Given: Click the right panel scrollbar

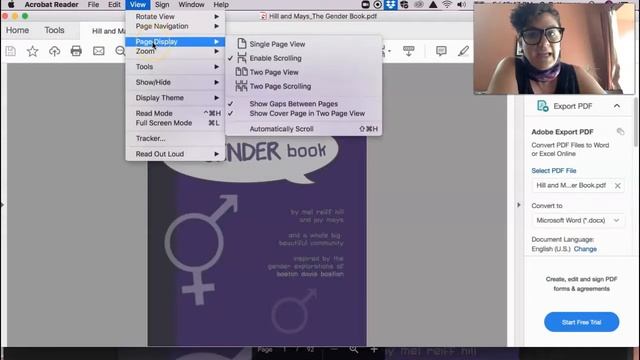Looking at the screenshot, I should pyautogui.click(x=635, y=122).
